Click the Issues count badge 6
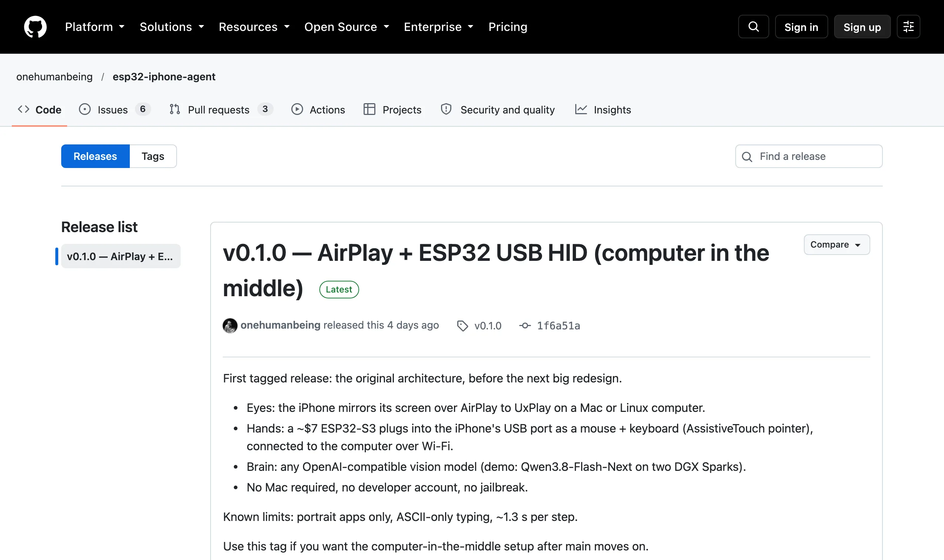This screenshot has height=560, width=944. tap(143, 109)
